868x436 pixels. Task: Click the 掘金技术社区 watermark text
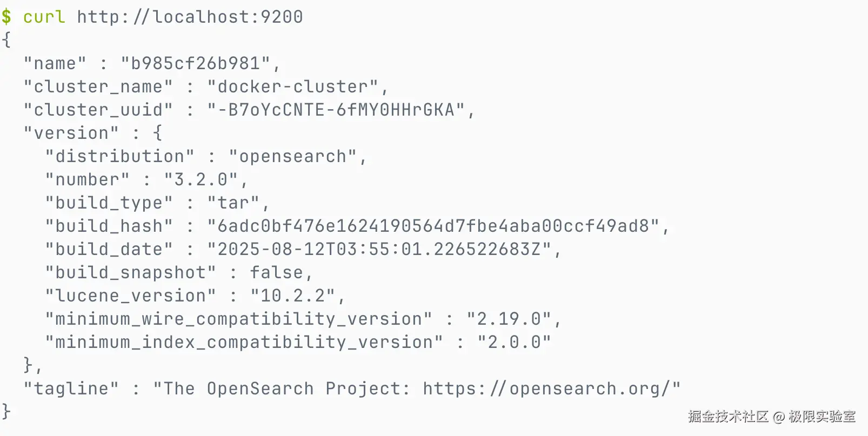pyautogui.click(x=727, y=417)
